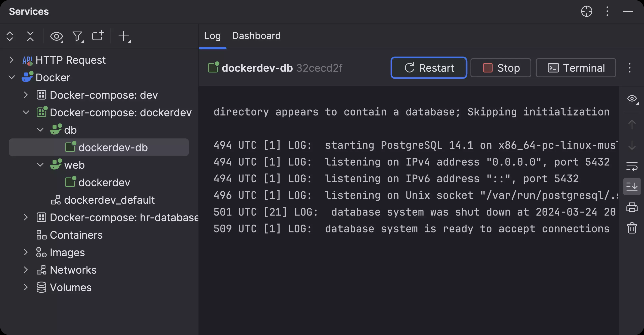This screenshot has height=335, width=644.
Task: Collapse the Docker-compose: dockerdev node
Action: tap(26, 112)
